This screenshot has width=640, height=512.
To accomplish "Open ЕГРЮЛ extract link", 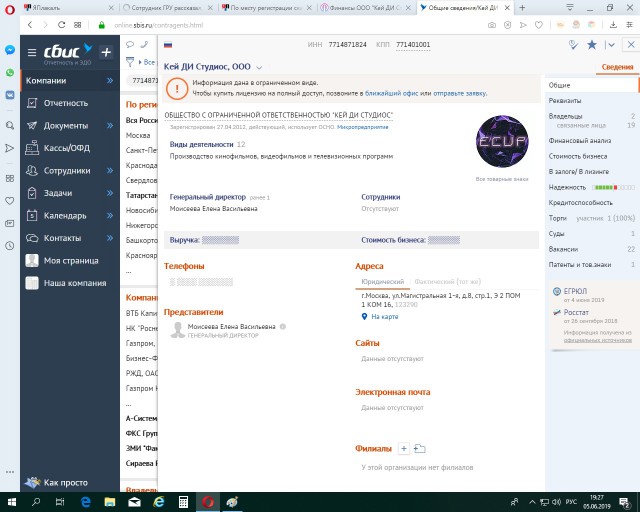I will 575,291.
